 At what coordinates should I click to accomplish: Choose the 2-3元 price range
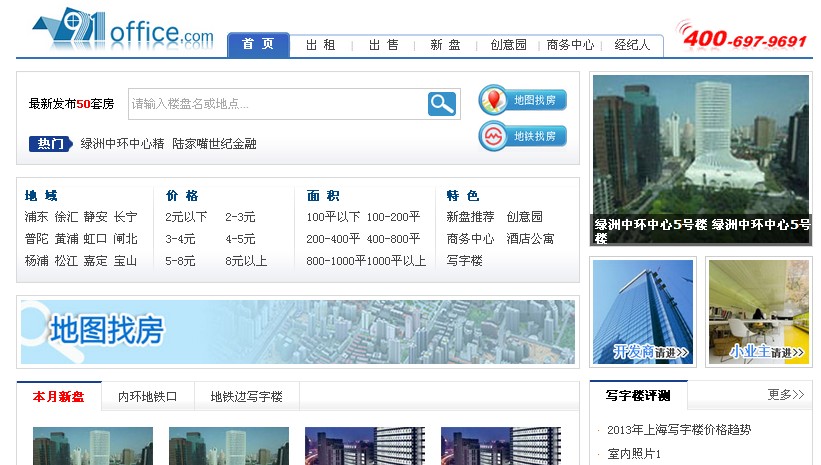point(240,217)
